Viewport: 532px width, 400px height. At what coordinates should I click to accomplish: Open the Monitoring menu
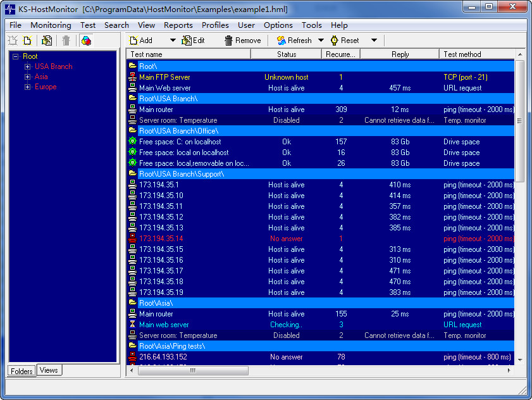click(x=51, y=25)
